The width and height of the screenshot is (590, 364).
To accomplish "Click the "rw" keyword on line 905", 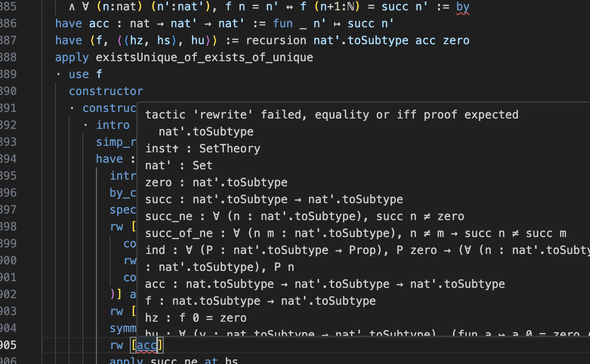I will (x=117, y=345).
